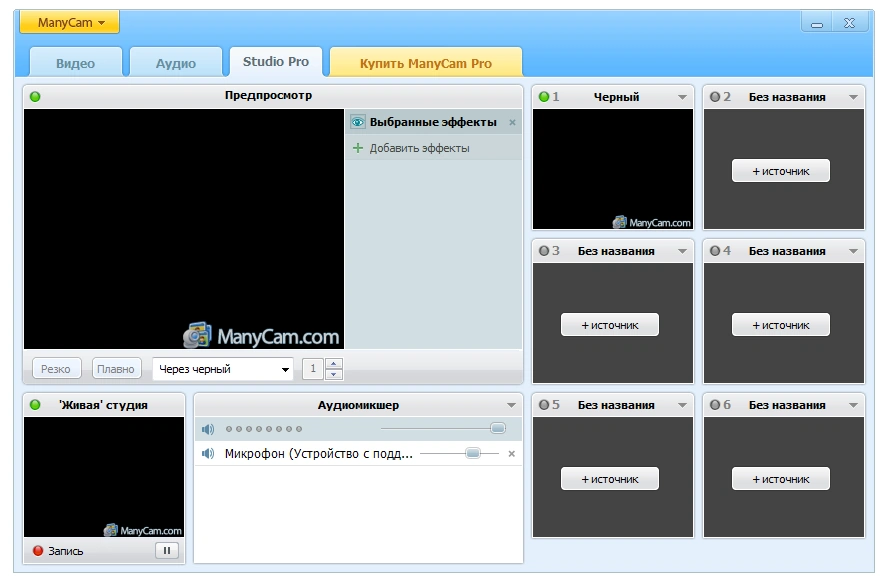This screenshot has width=894, height=580.
Task: Toggle source 2 active indicator
Action: 715,97
